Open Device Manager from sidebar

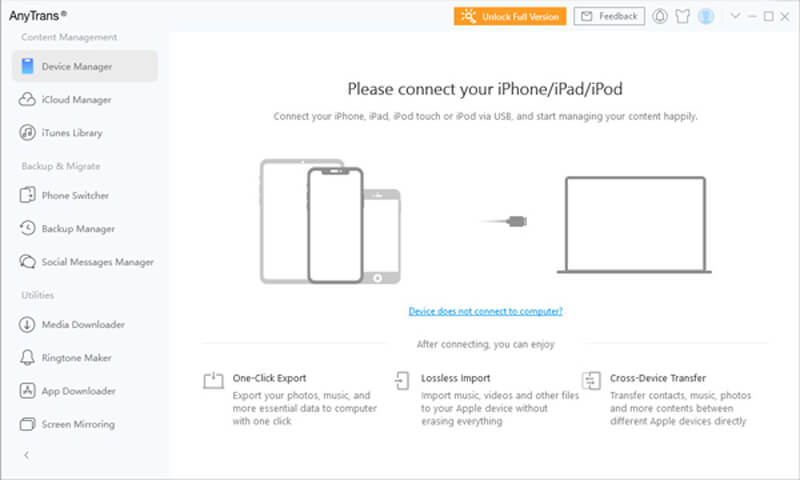pos(85,66)
